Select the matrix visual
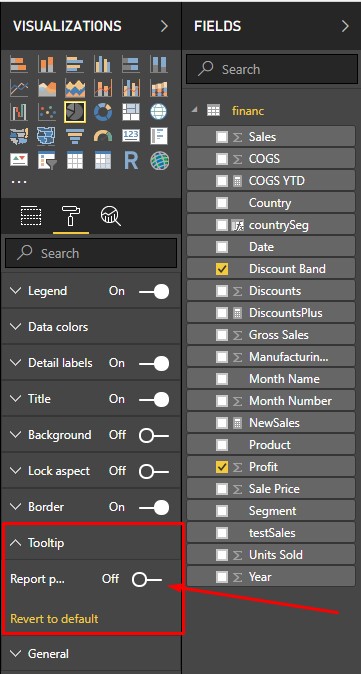 click(103, 160)
